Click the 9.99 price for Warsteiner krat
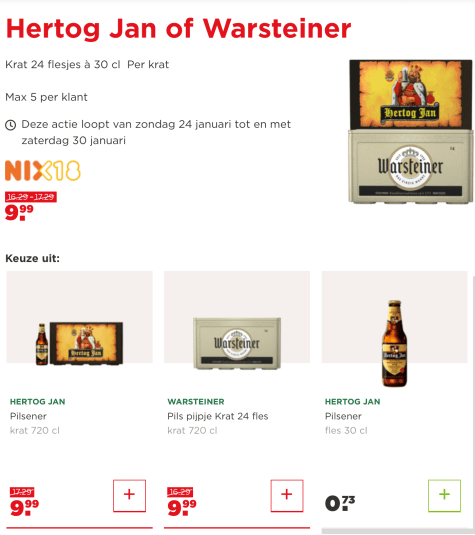This screenshot has height=535, width=475. coord(182,507)
